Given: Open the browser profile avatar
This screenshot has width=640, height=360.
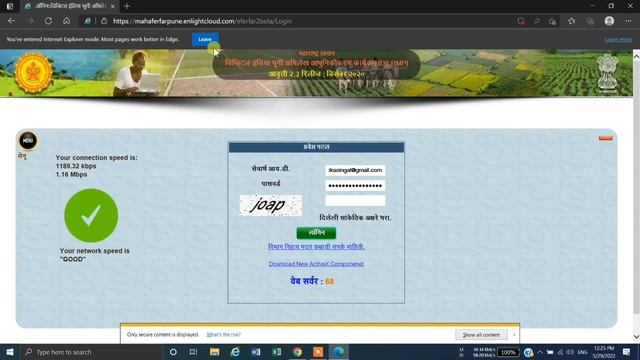Looking at the screenshot, I should [609, 21].
